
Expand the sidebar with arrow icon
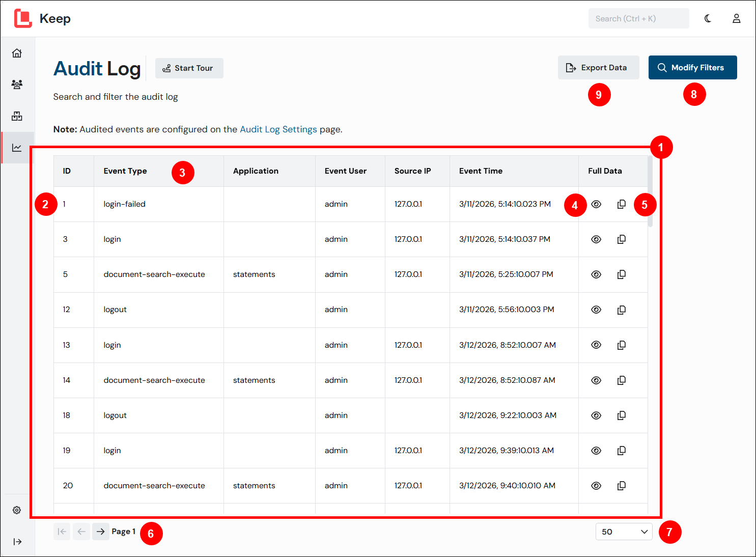click(x=17, y=542)
